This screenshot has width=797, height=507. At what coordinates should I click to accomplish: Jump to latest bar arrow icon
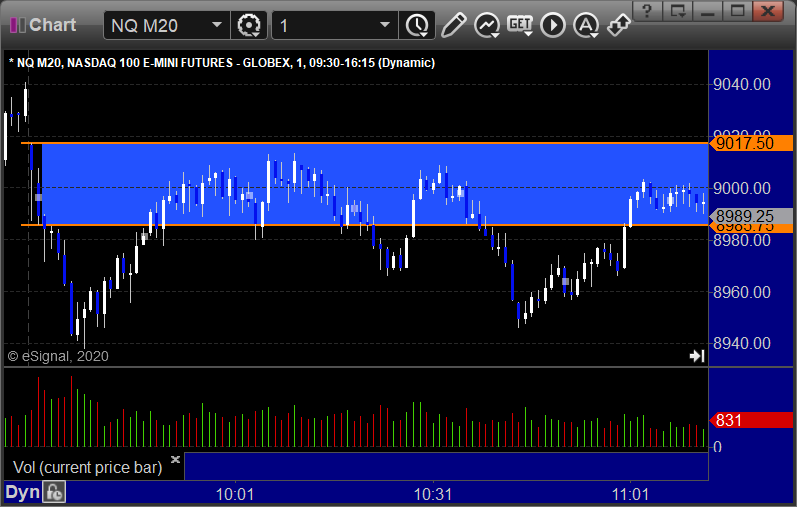(x=697, y=356)
